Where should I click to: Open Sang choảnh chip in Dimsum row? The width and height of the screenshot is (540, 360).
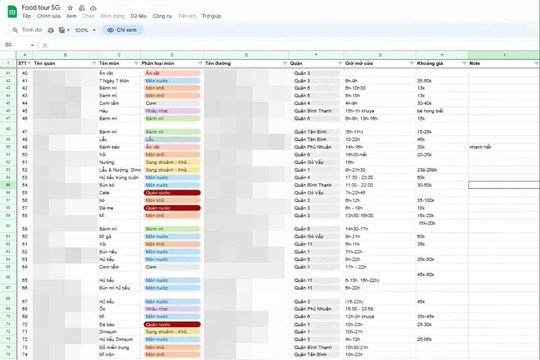172,332
